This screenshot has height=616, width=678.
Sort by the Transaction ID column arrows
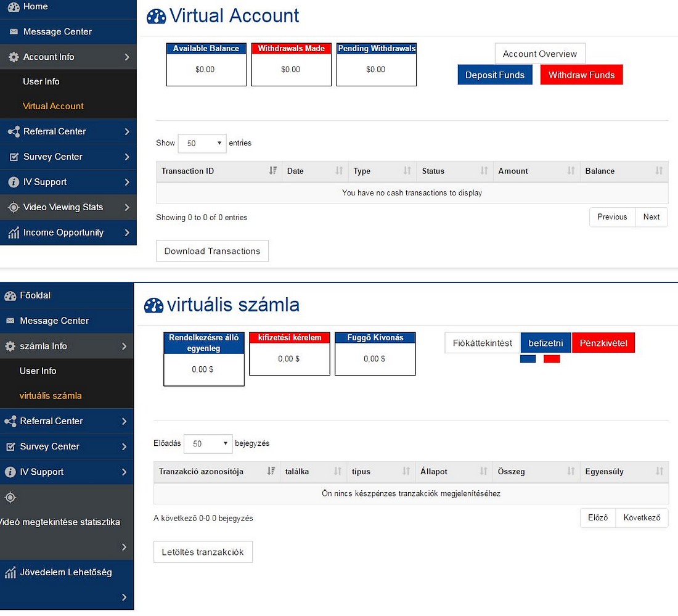coord(272,171)
